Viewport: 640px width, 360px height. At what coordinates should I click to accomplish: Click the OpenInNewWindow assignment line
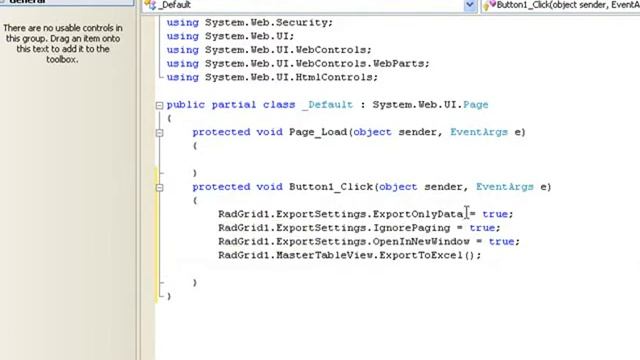point(369,241)
